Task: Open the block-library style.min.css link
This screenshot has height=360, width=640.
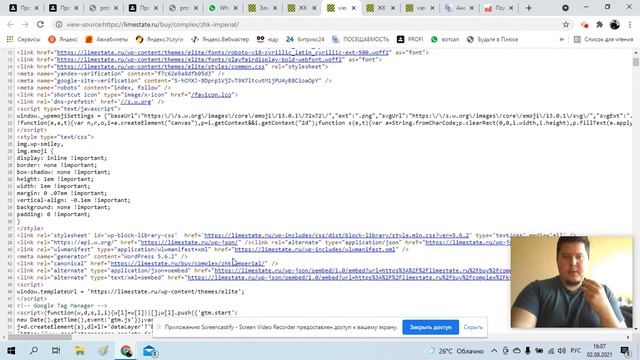Action: pos(337,236)
